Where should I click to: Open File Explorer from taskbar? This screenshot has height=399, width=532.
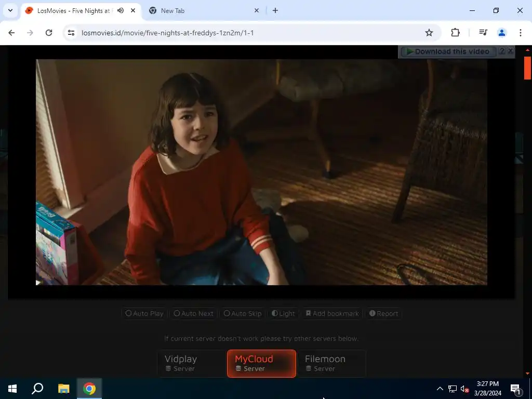[63, 389]
